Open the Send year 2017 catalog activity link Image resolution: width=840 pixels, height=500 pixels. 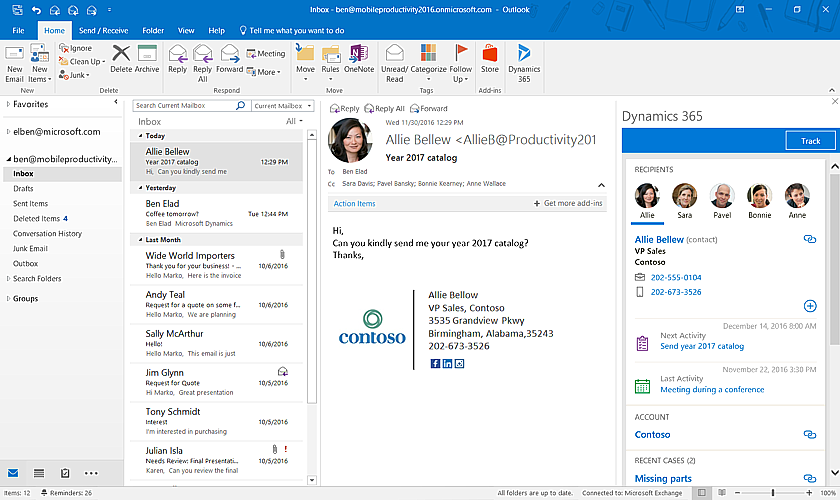coord(702,346)
